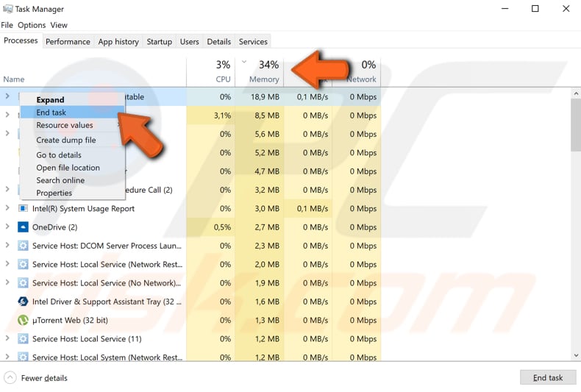Image resolution: width=581 pixels, height=392 pixels.
Task: Select Search online in context menu
Action: point(72,180)
